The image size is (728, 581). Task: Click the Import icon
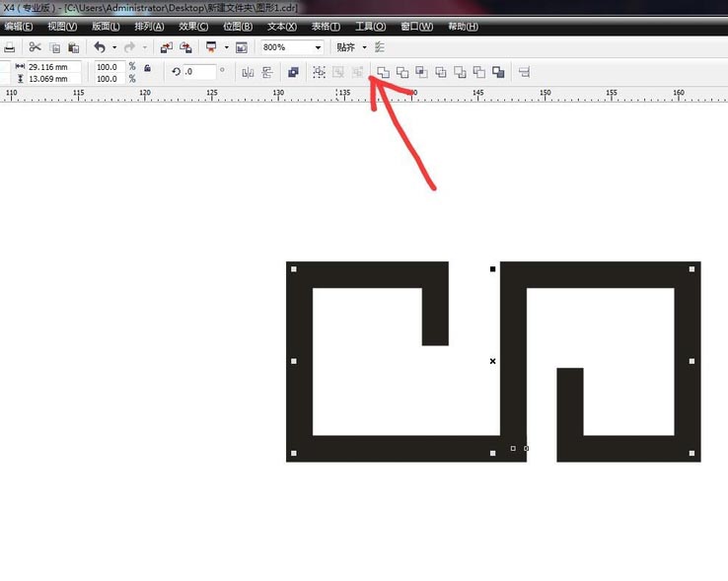(x=166, y=47)
